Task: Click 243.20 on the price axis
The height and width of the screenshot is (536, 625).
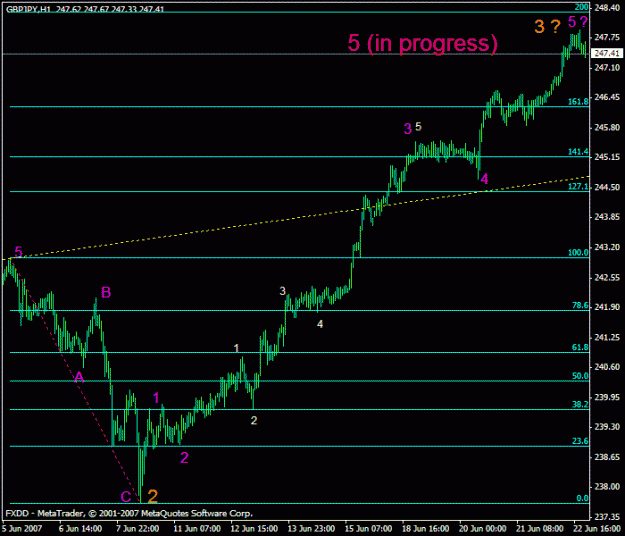Action: point(607,247)
